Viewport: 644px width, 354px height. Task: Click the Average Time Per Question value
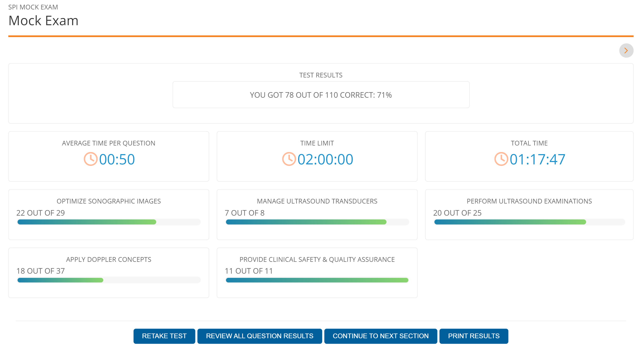(x=117, y=159)
